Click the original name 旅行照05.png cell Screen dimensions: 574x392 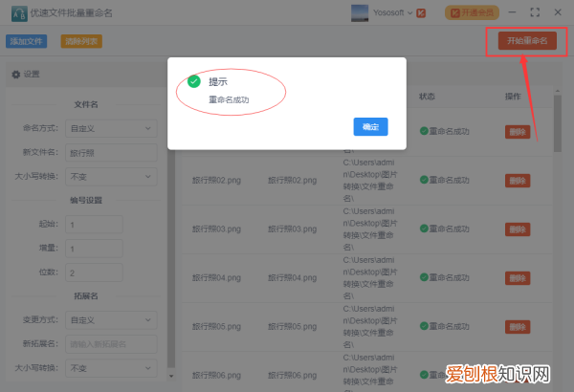tap(216, 326)
